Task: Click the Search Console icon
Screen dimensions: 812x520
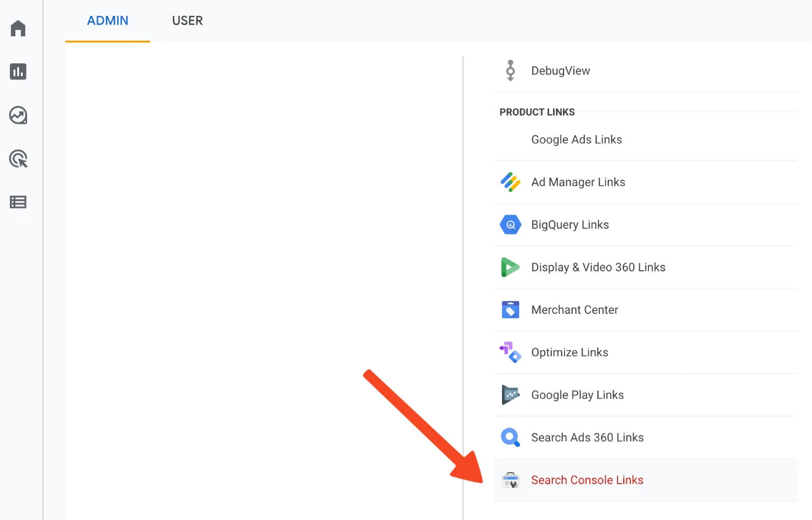Action: [x=511, y=480]
